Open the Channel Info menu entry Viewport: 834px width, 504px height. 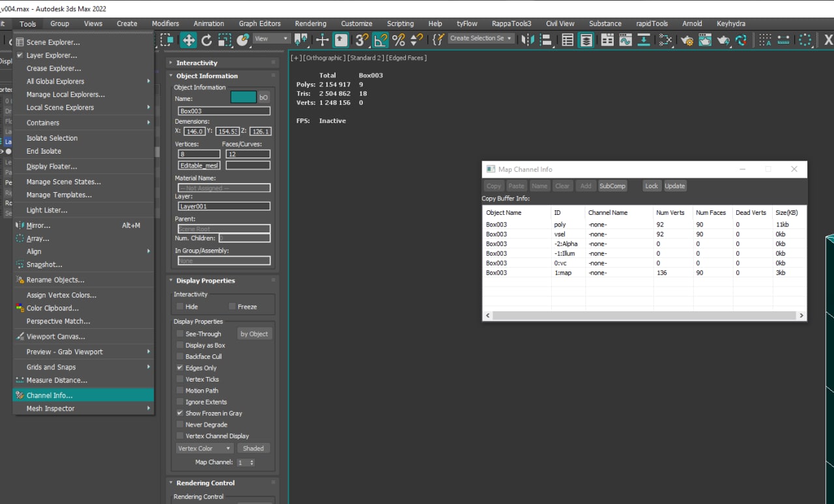[x=83, y=395]
